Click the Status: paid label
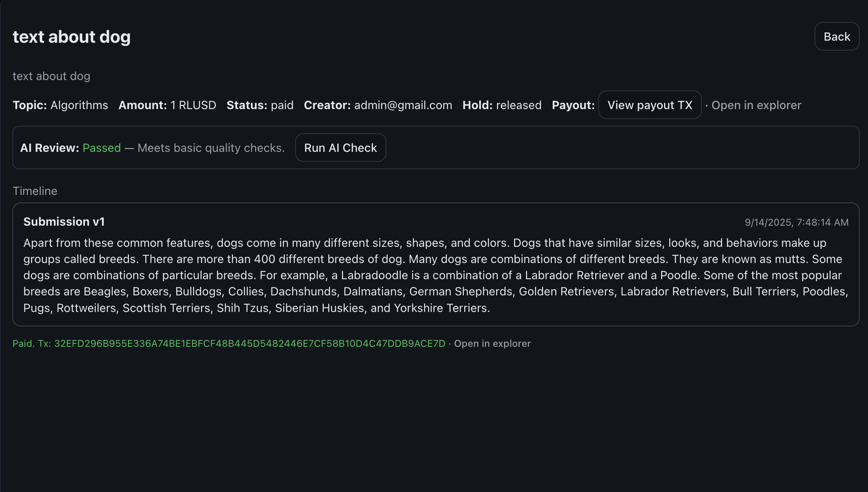The image size is (868, 492). pos(260,105)
